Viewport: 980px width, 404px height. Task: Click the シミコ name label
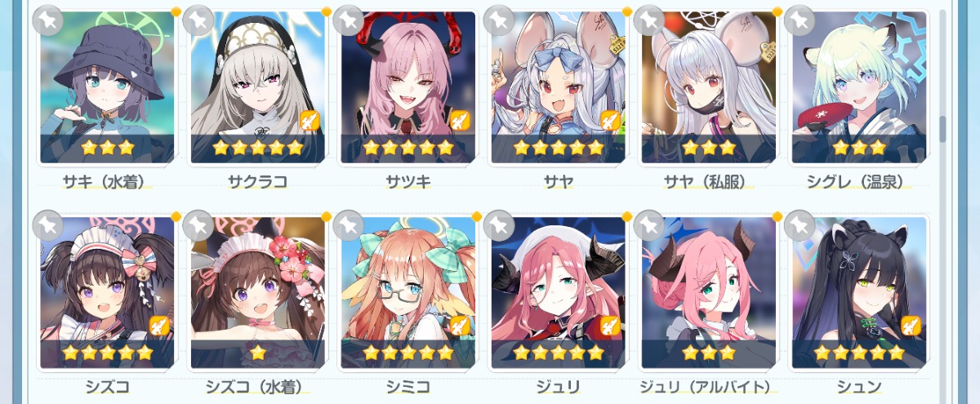[408, 386]
